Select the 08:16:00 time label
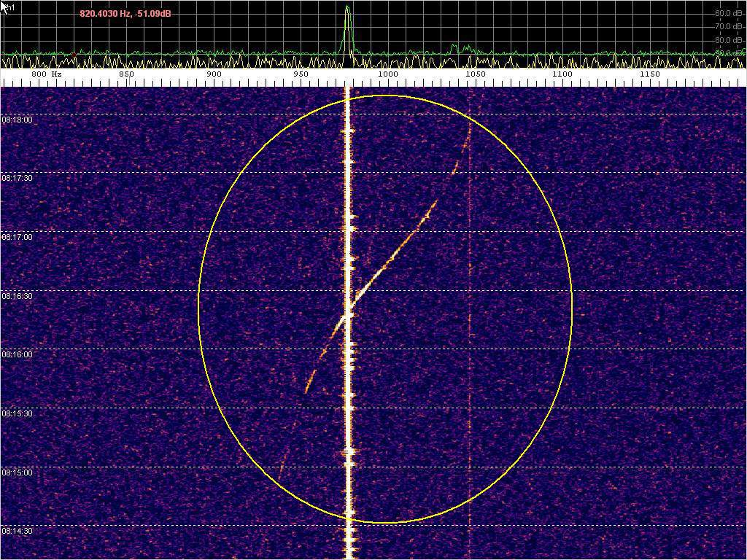 [x=17, y=354]
